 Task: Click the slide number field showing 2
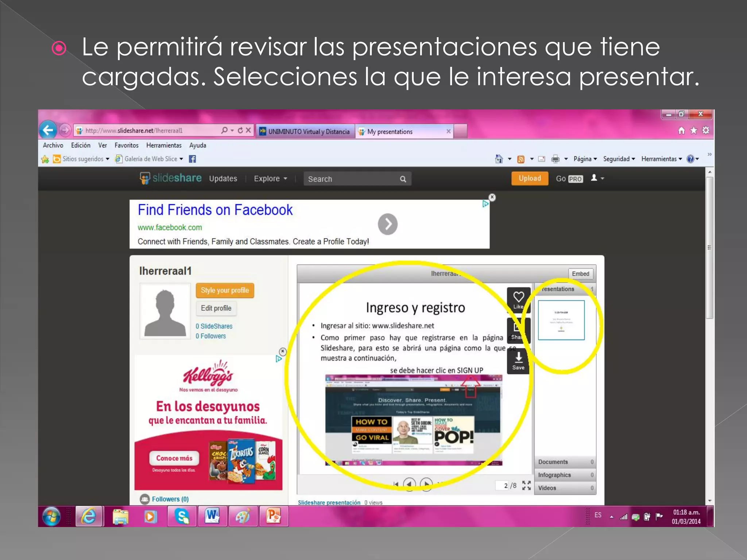[x=502, y=486]
